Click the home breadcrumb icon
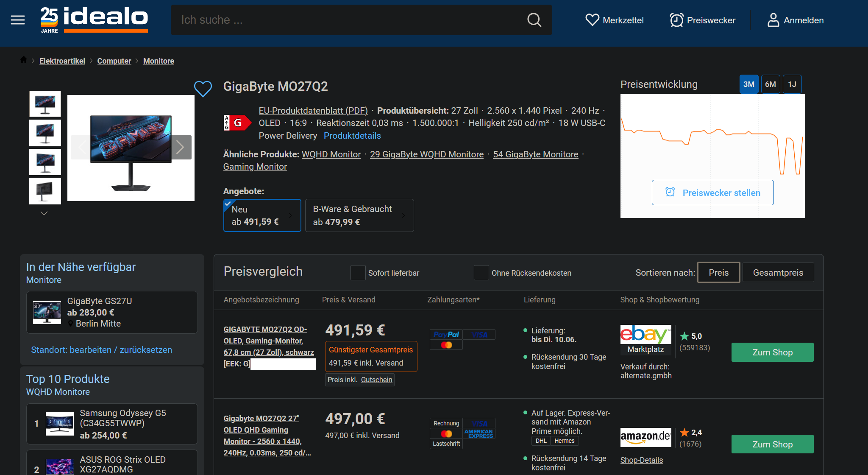 click(23, 60)
